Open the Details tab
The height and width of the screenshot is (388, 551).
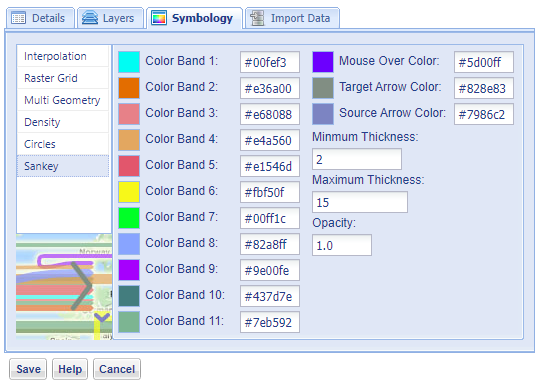click(x=40, y=18)
